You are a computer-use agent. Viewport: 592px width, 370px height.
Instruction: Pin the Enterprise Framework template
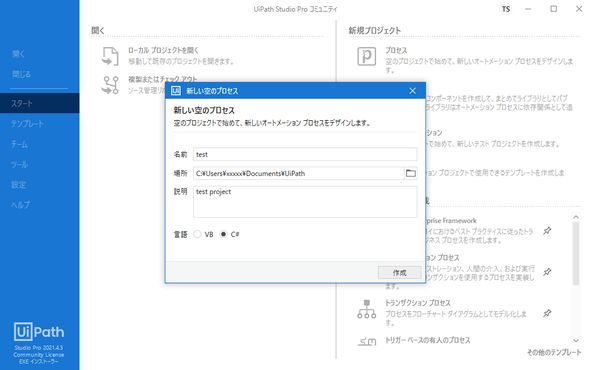pos(547,230)
